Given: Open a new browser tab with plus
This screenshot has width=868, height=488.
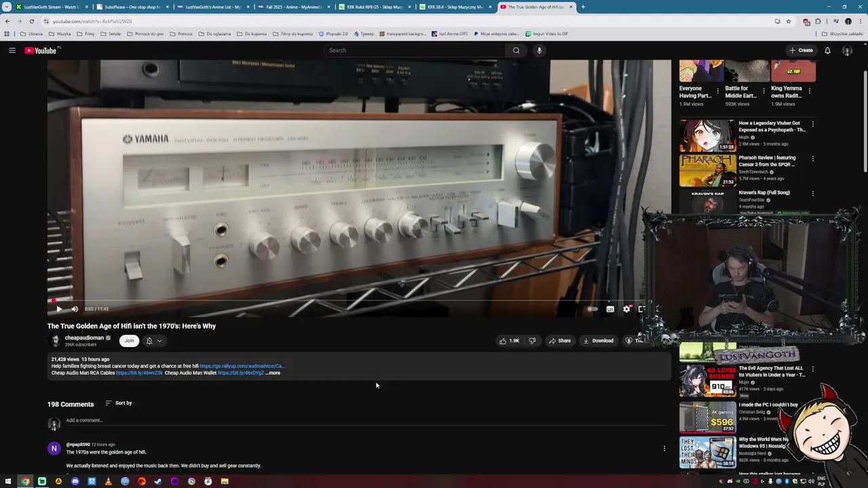Looking at the screenshot, I should 583,7.
